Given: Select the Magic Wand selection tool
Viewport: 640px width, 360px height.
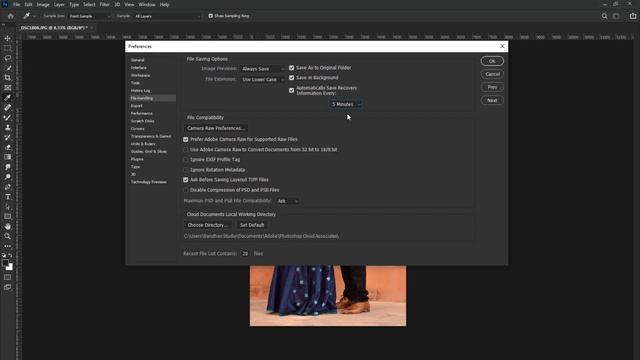Looking at the screenshot, I should coord(7,68).
